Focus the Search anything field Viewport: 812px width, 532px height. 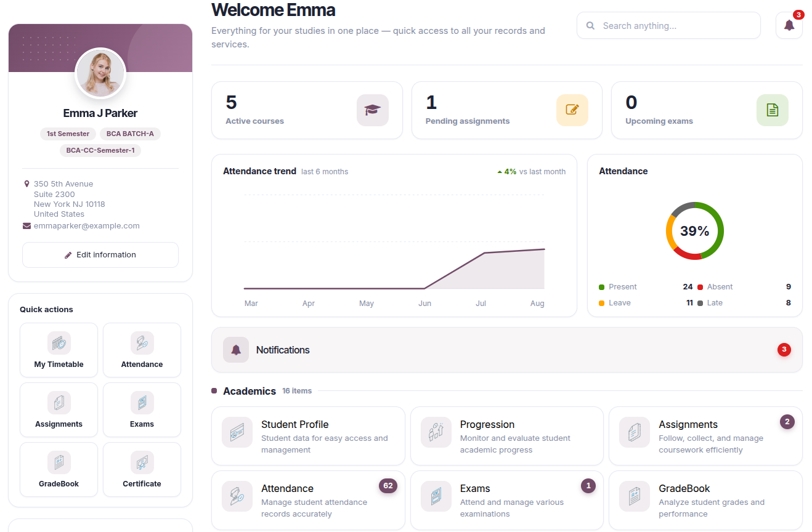pos(668,26)
